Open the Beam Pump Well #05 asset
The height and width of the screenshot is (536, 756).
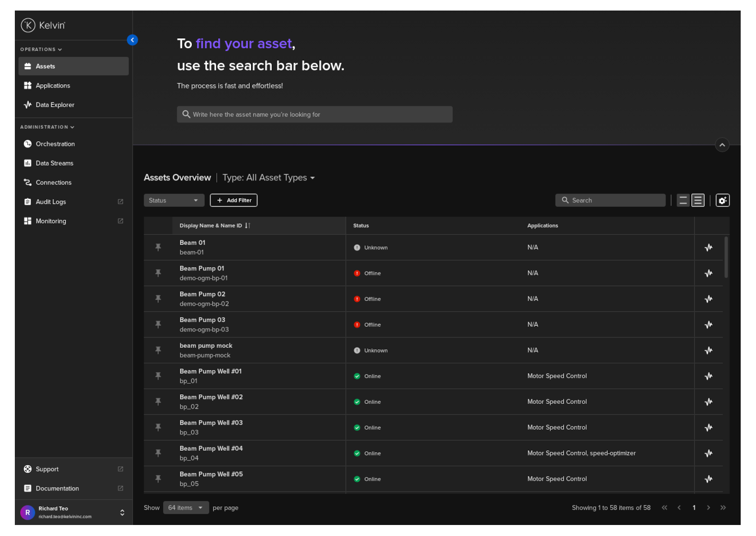(211, 474)
